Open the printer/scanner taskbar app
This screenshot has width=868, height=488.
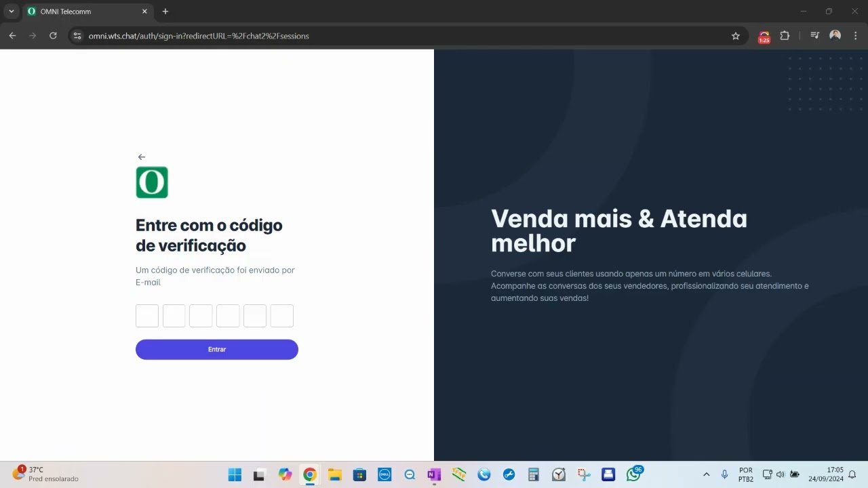click(x=608, y=474)
